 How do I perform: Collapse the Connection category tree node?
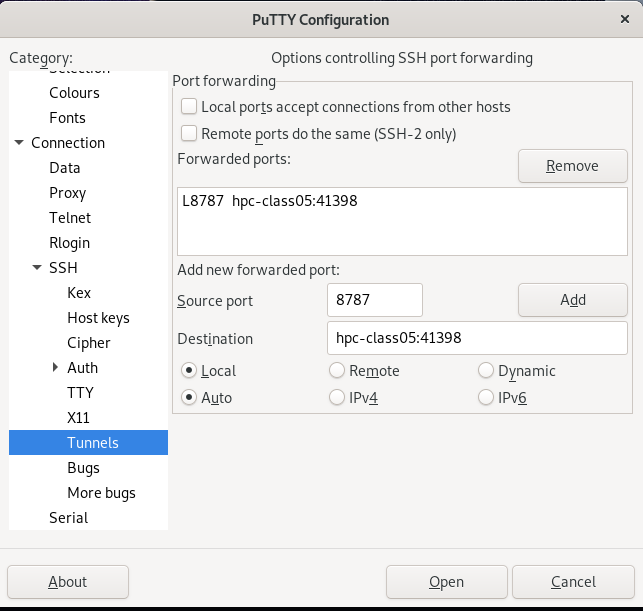(19, 143)
